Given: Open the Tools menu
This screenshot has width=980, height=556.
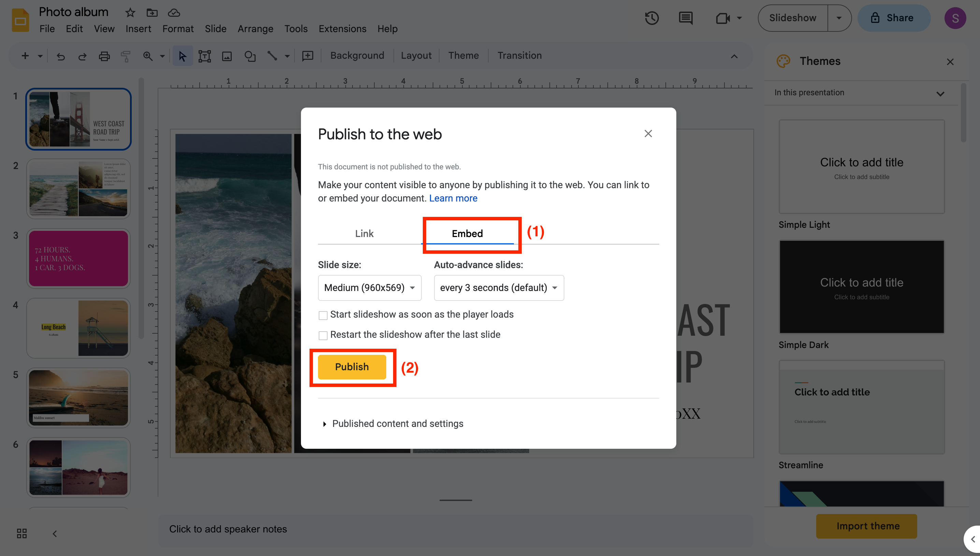Looking at the screenshot, I should point(296,29).
